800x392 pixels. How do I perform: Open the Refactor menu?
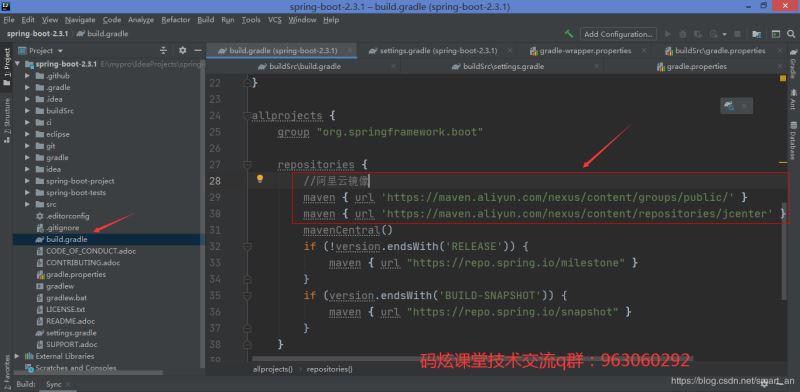(x=176, y=20)
